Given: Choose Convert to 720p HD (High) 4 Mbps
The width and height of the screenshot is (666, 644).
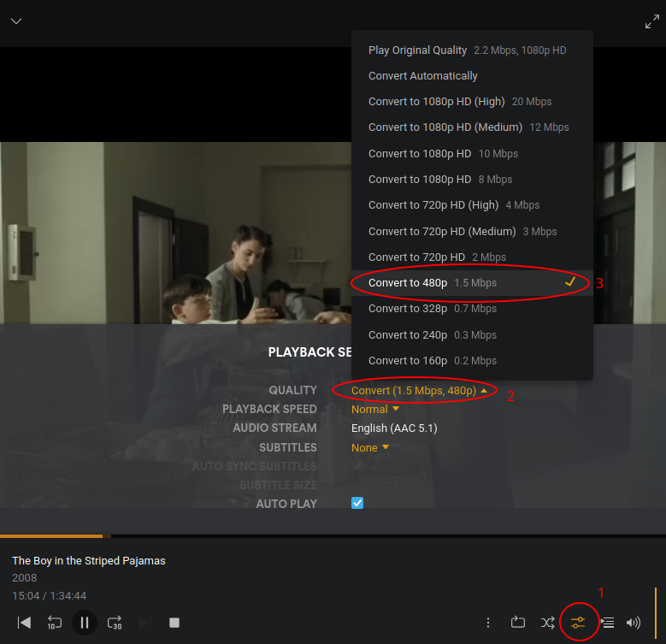Looking at the screenshot, I should click(472, 205).
